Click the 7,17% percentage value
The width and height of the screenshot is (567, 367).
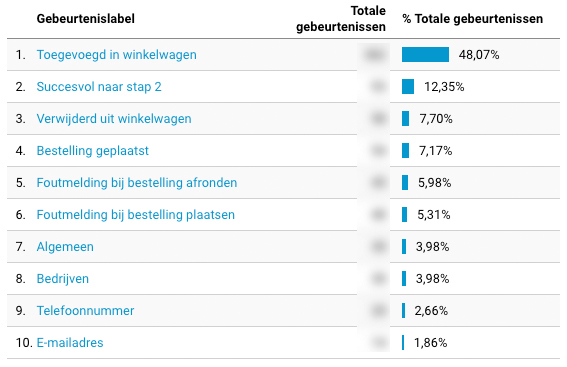point(435,151)
